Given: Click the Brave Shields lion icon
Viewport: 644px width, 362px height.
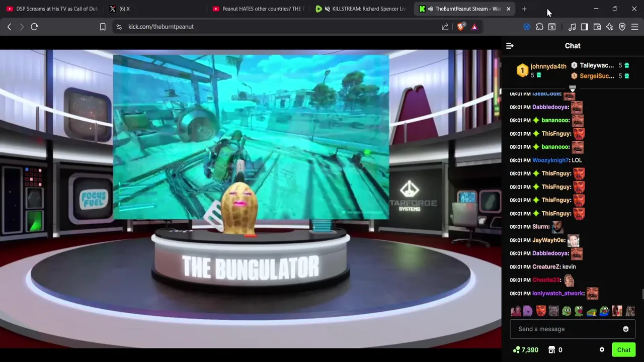Looking at the screenshot, I should click(x=461, y=27).
